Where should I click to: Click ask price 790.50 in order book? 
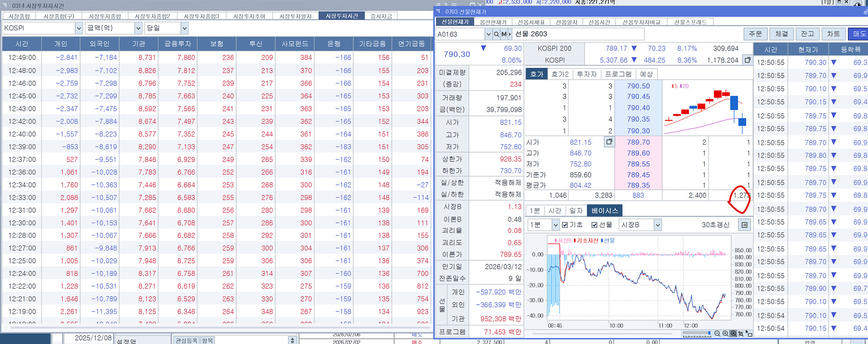pos(638,86)
